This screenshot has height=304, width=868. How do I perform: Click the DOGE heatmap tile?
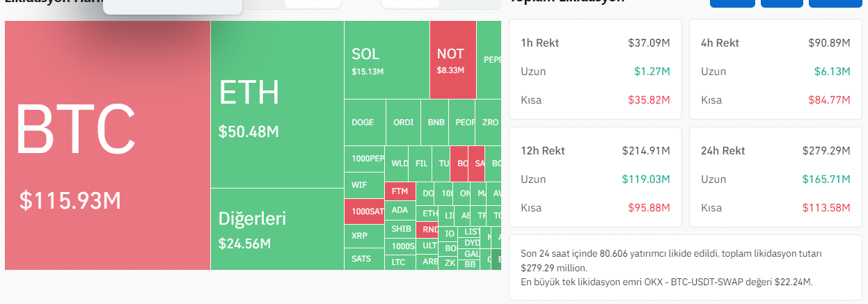363,122
